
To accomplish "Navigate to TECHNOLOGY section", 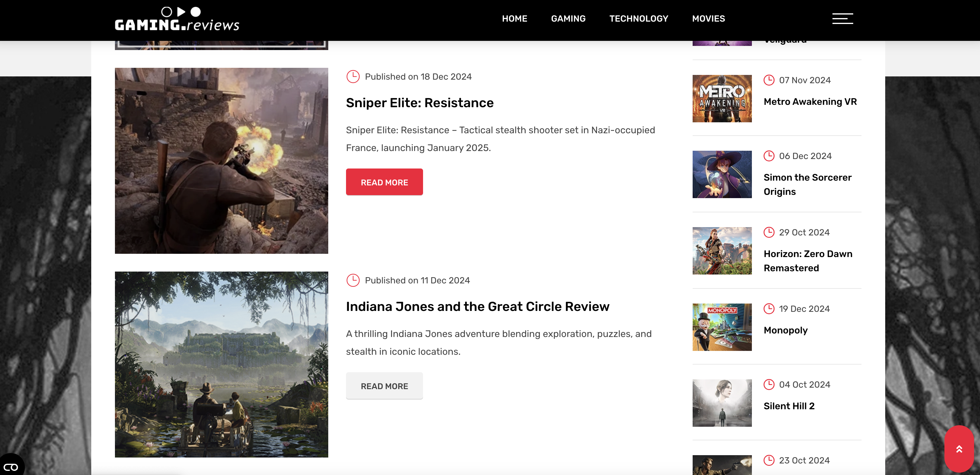I will point(638,18).
